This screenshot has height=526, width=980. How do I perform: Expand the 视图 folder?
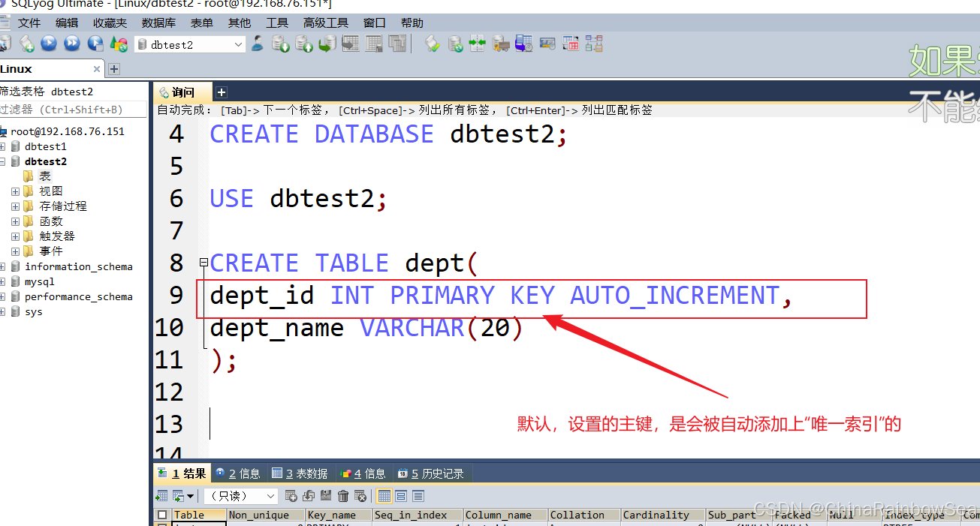(x=16, y=191)
